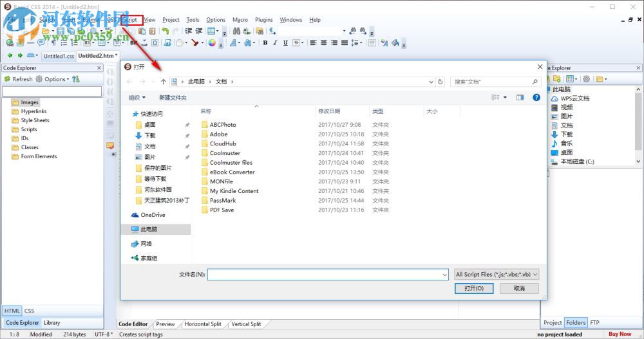This screenshot has width=644, height=339.
Task: Toggle Underline text formatting
Action: 285,42
